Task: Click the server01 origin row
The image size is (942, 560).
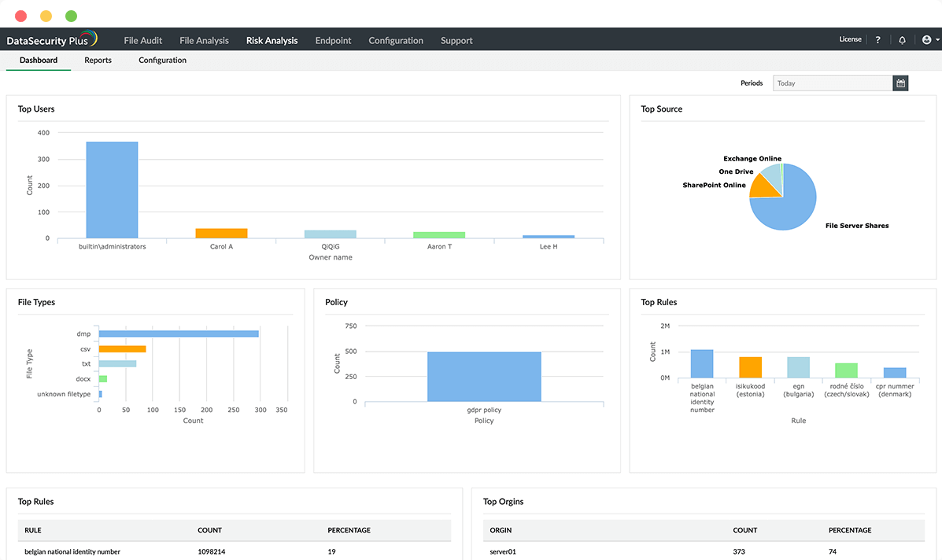Action: point(704,551)
